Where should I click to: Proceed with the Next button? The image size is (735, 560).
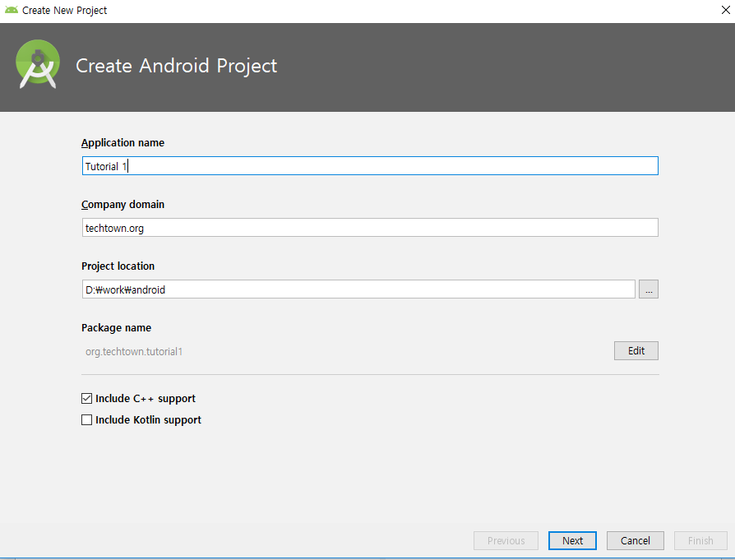[x=572, y=541]
